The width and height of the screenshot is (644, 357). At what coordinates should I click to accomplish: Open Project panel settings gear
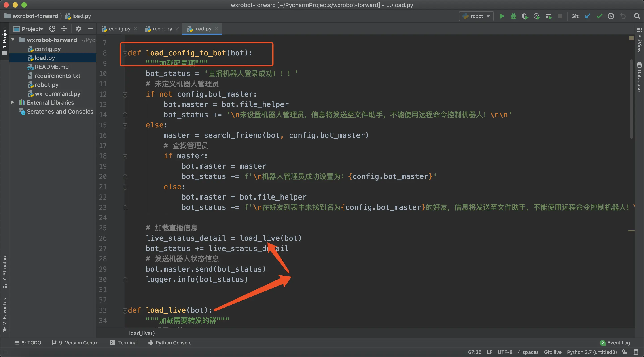(x=78, y=29)
